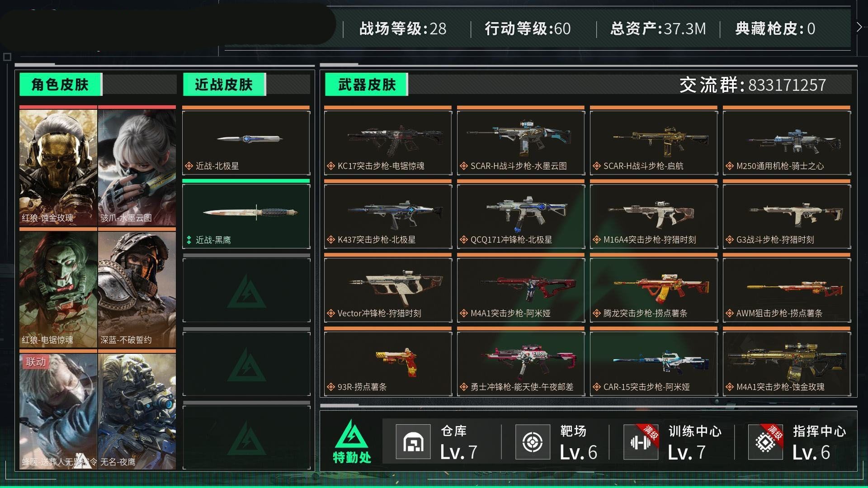Viewport: 868px width, 488px height.
Task: Expand the top bar right arrow
Action: (859, 28)
